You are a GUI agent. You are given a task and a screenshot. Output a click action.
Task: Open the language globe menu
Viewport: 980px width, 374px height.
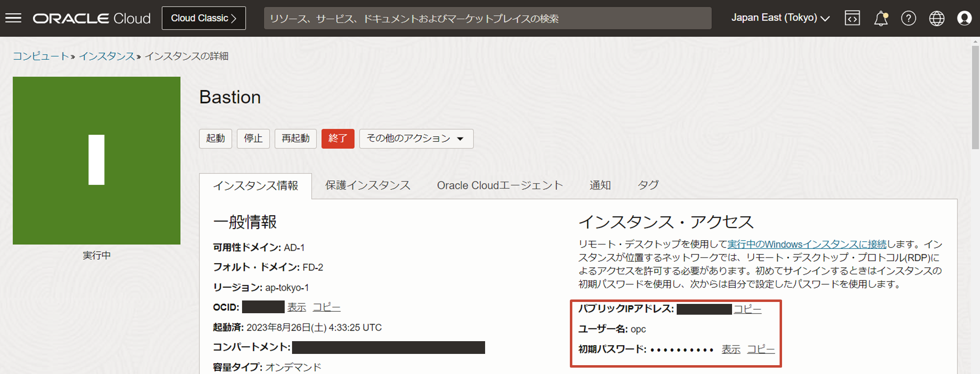click(x=937, y=18)
